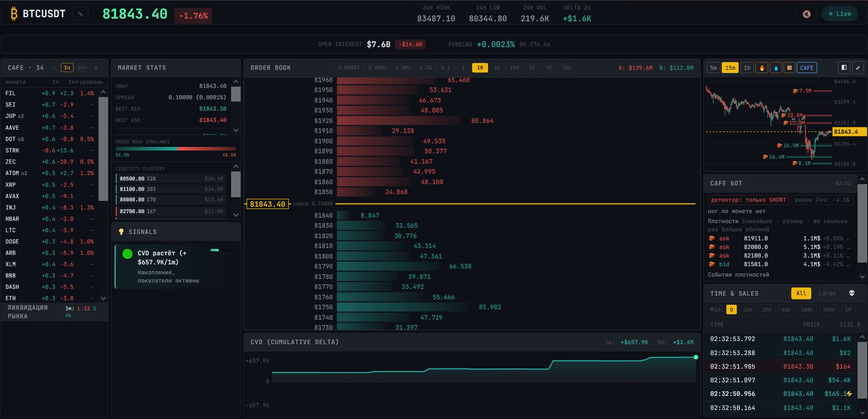Set order book grouping to 100

tap(514, 68)
